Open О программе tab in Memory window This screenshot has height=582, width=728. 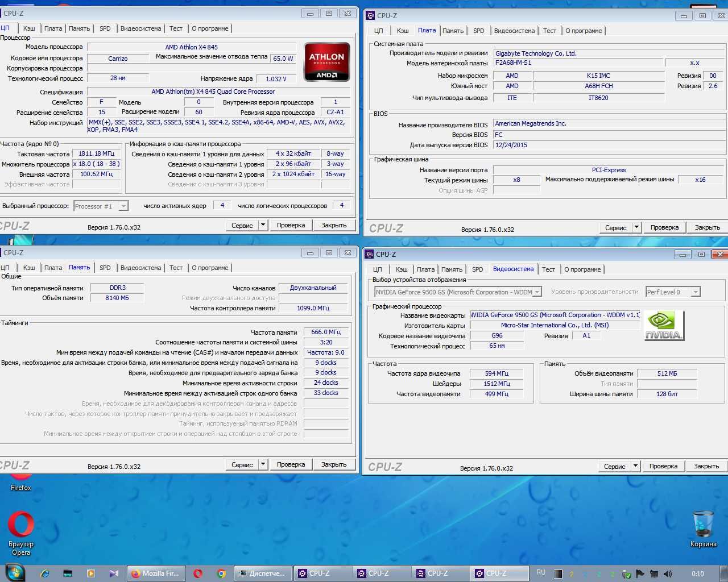click(210, 268)
